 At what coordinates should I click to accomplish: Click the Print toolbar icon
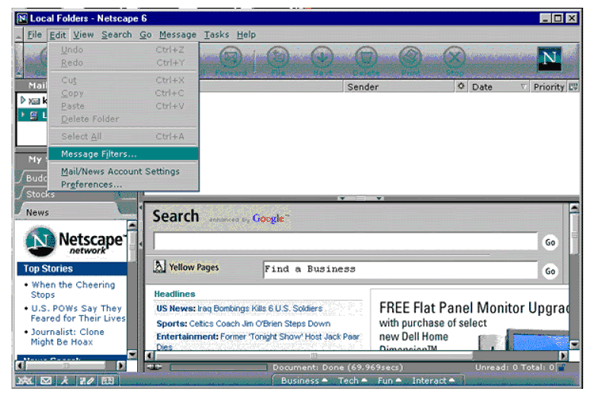coord(410,57)
